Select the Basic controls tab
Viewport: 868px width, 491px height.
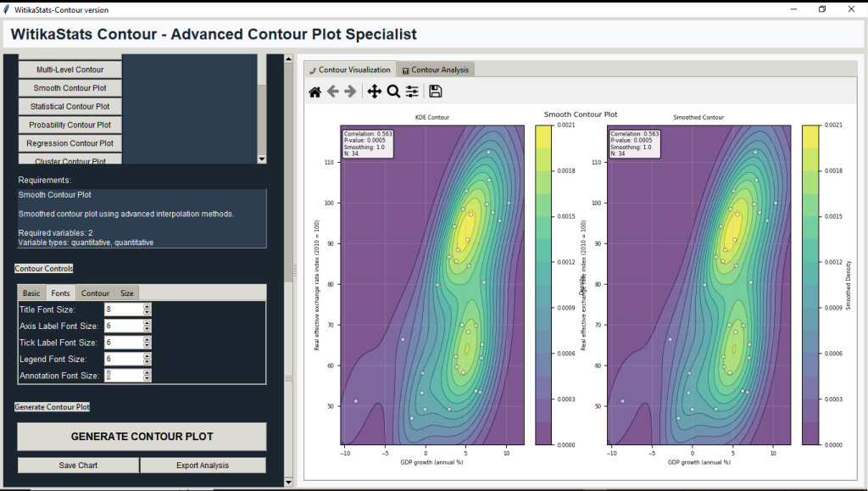point(31,293)
